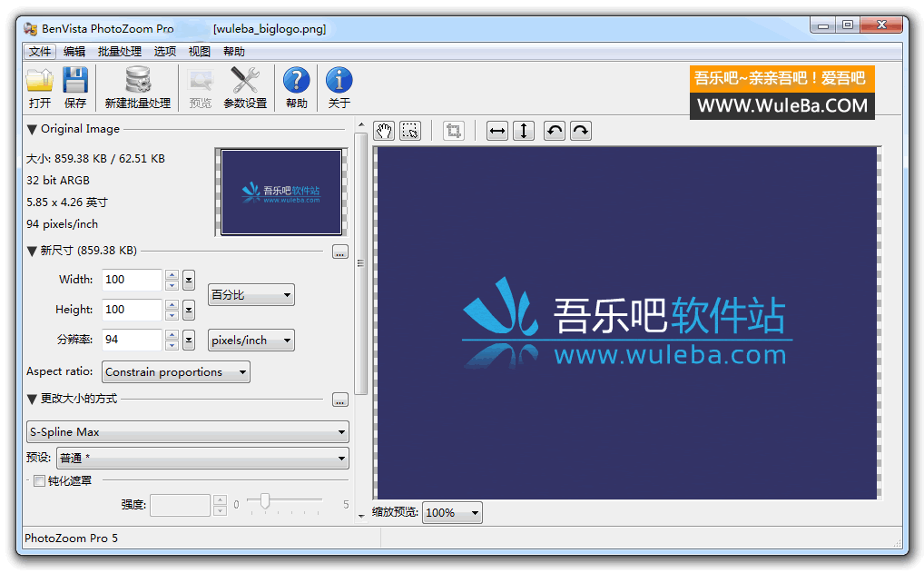Click the PhotoZoom Pro 5 status bar text
The width and height of the screenshot is (924, 573).
pos(72,538)
